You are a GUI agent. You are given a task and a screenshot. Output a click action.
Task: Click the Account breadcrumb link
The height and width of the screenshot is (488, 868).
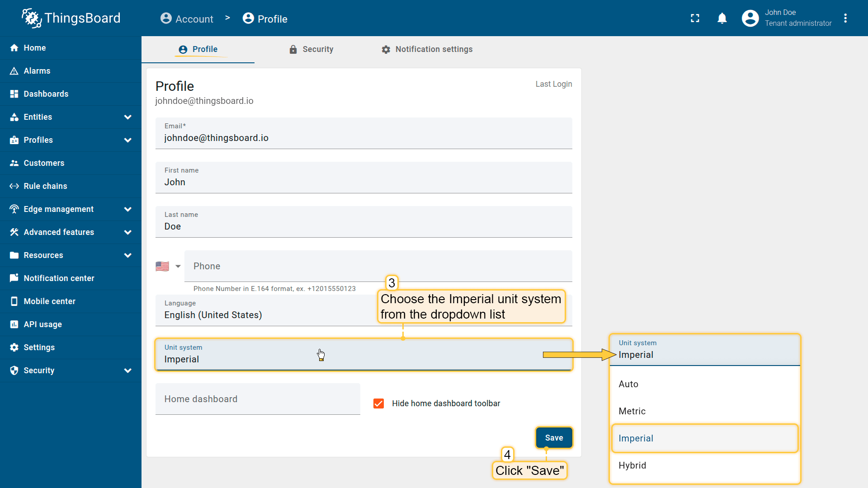(x=187, y=19)
